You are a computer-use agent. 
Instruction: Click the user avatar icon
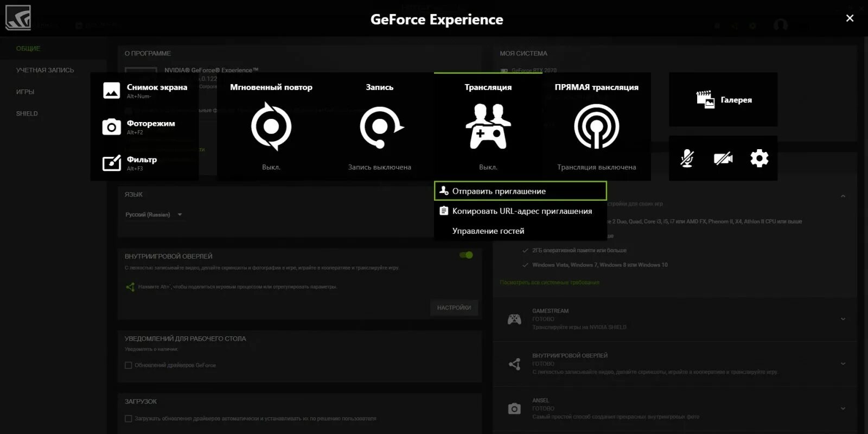[780, 25]
